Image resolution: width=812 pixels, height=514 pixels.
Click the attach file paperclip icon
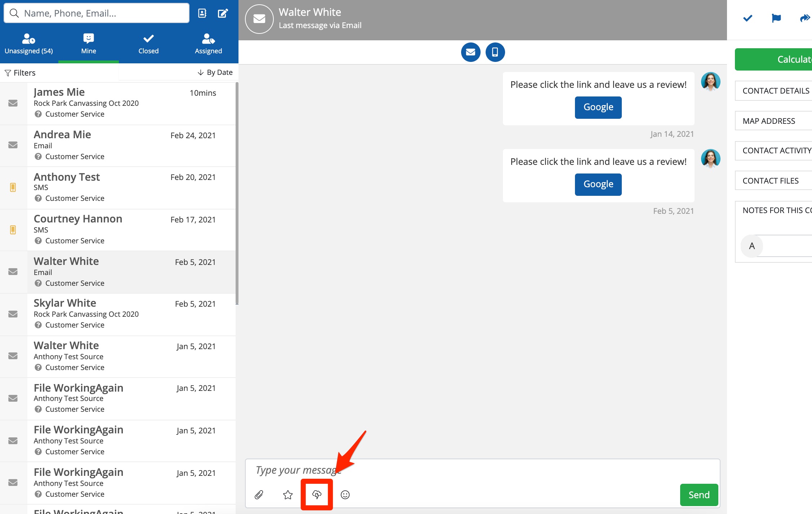pyautogui.click(x=259, y=495)
